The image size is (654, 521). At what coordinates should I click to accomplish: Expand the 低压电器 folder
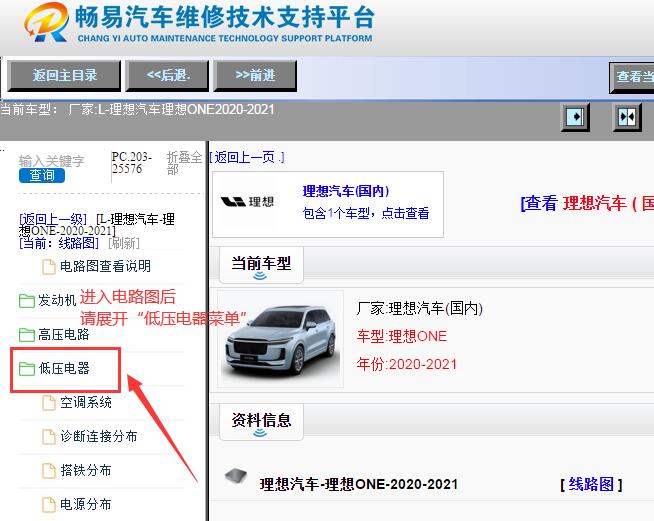point(64,368)
